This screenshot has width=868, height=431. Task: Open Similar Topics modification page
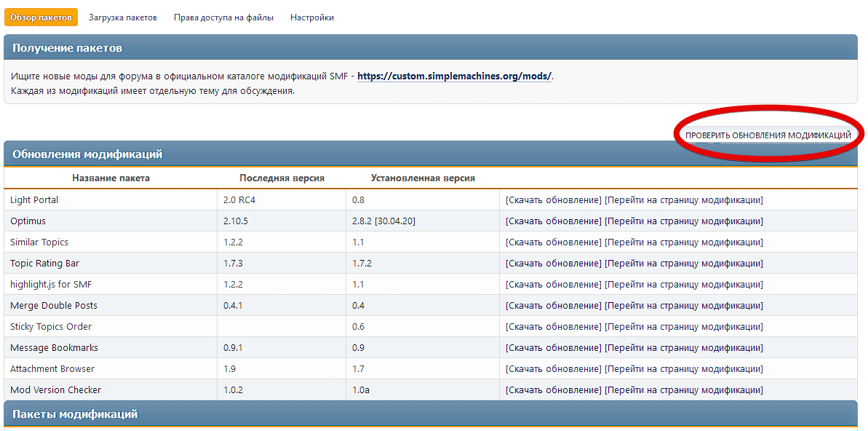684,242
